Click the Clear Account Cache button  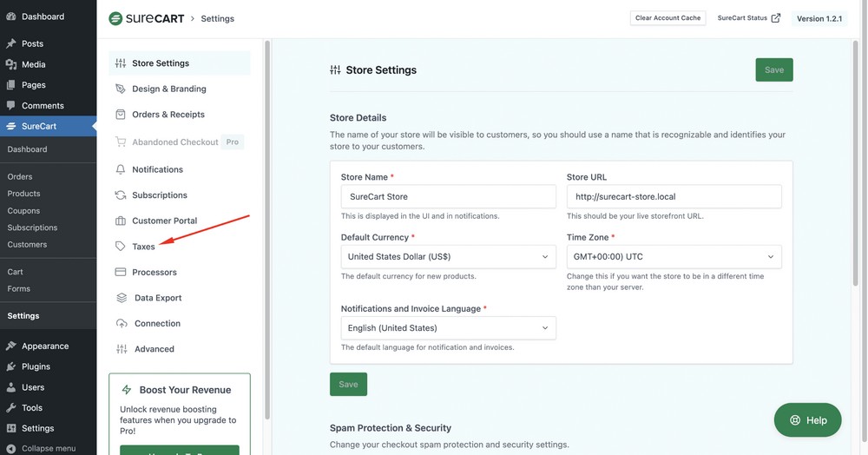click(667, 18)
